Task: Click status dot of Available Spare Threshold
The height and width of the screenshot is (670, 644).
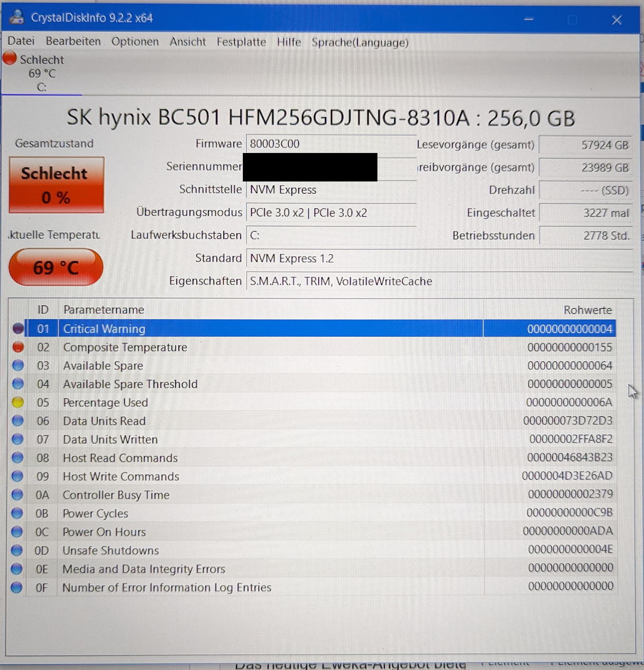Action: pyautogui.click(x=18, y=384)
